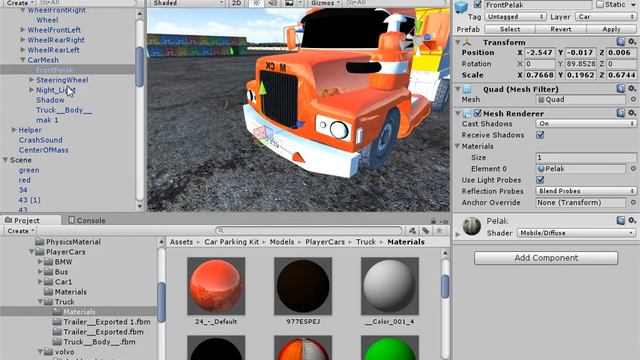The height and width of the screenshot is (360, 640).
Task: Open the Shaded draw mode dropdown
Action: pyautogui.click(x=187, y=3)
